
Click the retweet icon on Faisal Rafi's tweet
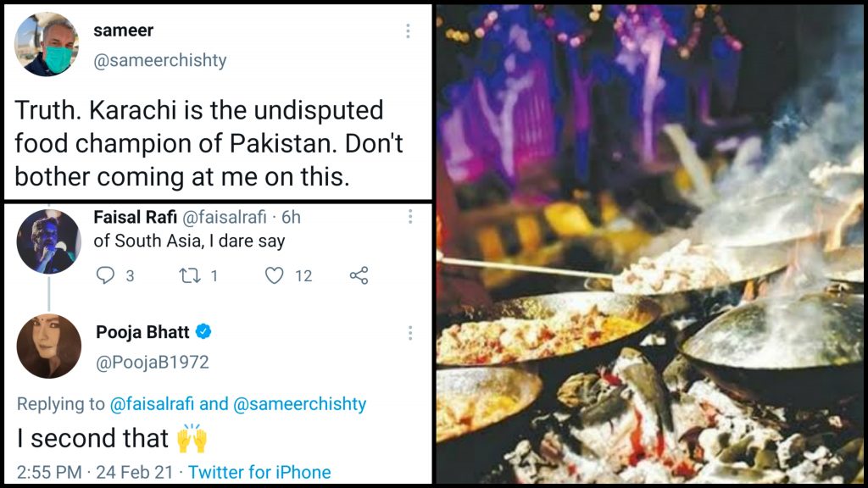tap(189, 275)
